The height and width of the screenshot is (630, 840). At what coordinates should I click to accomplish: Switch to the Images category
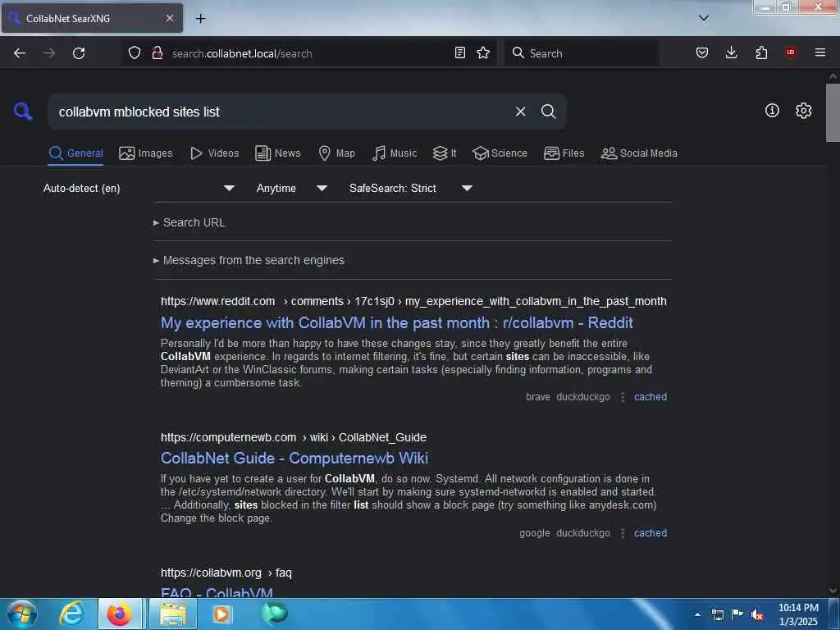click(146, 153)
